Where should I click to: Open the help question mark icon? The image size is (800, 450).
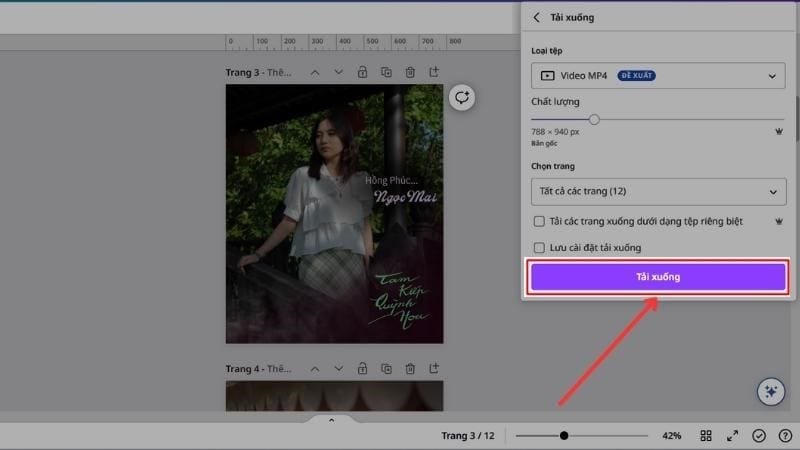pos(785,436)
